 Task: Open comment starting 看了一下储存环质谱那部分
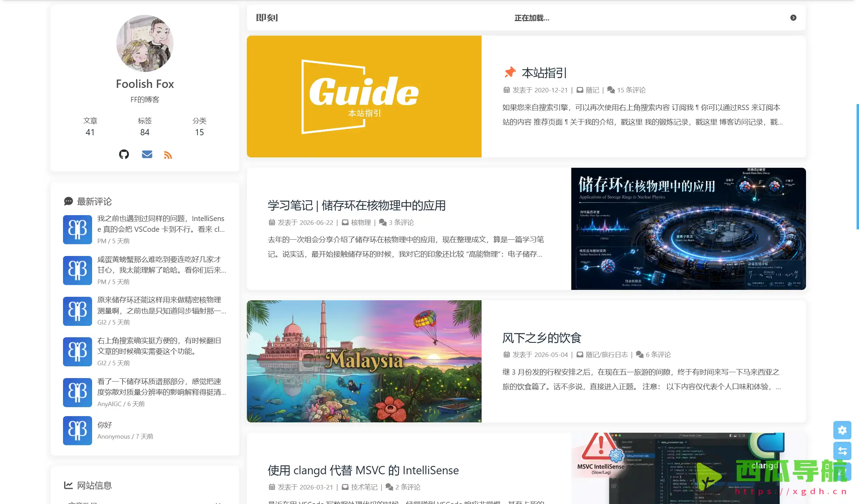pos(162,387)
